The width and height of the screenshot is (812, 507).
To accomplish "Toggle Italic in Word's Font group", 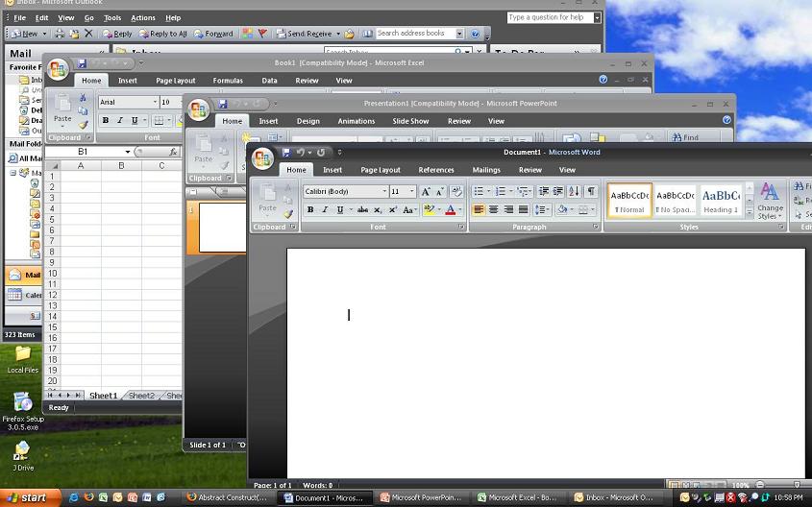I will point(325,209).
